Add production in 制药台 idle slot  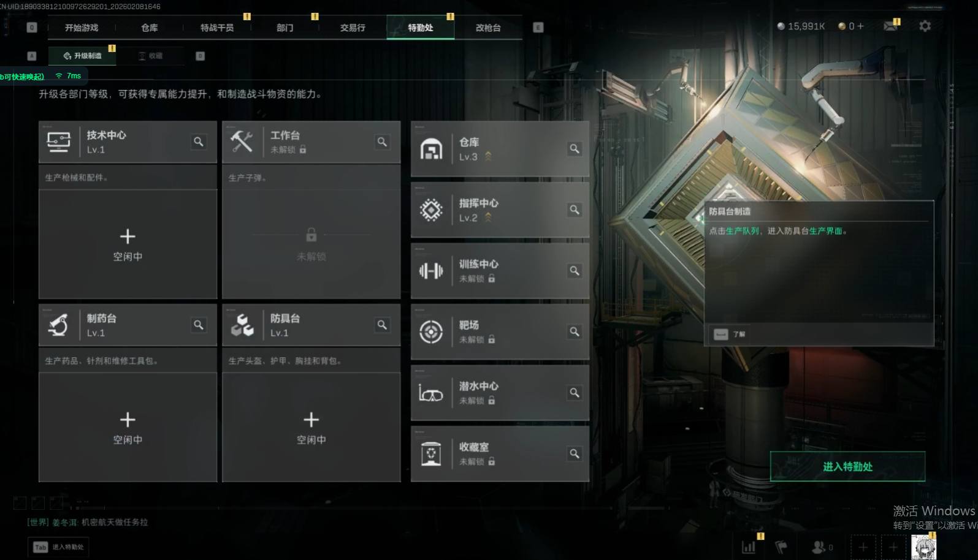128,427
